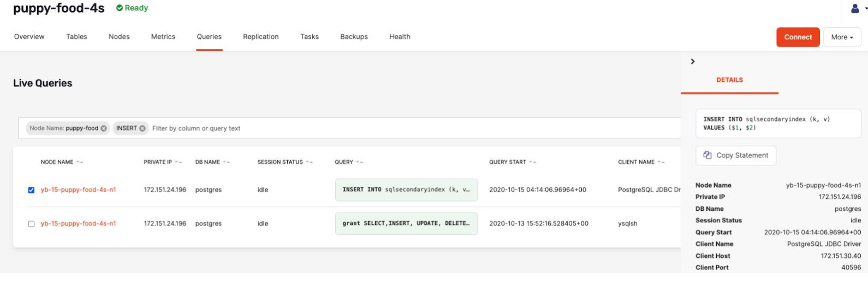This screenshot has height=284, width=868.
Task: Sort by Private IP column arrows
Action: pyautogui.click(x=179, y=162)
